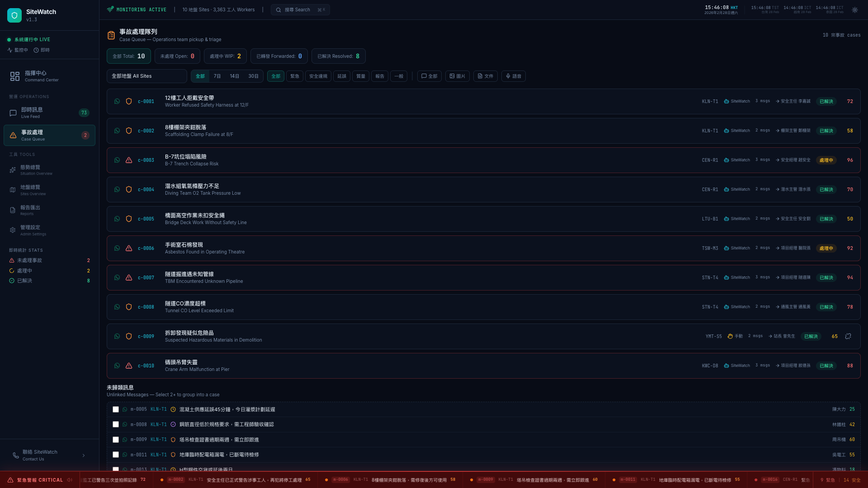Check the box for message m-0005
868x488 pixels.
116,409
